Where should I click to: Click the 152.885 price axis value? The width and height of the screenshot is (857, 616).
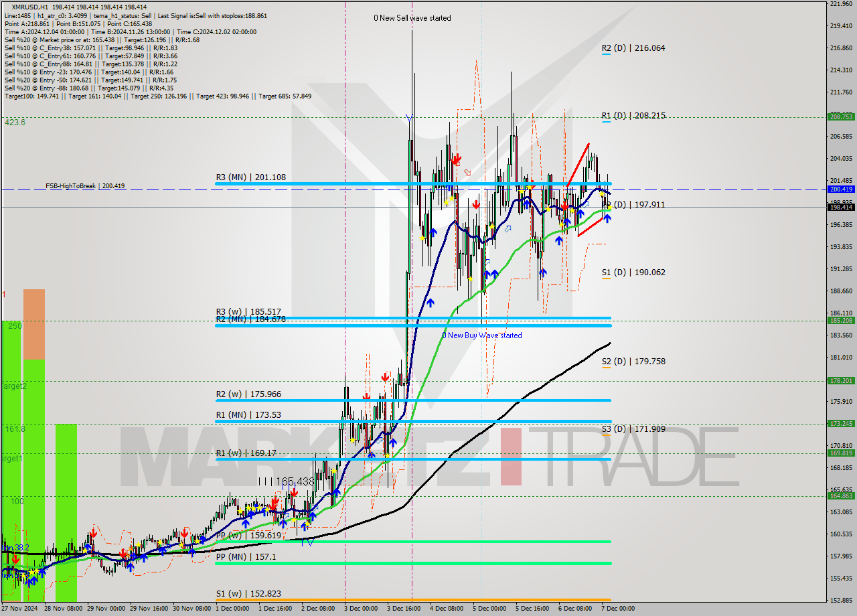(x=841, y=599)
